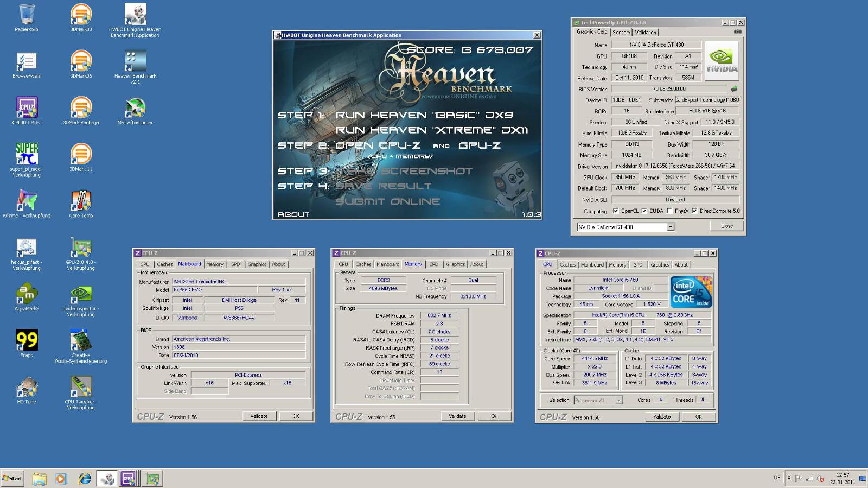The image size is (868, 488).
Task: Toggle the DirectCompute 5.0 checkbox
Action: [x=694, y=211]
